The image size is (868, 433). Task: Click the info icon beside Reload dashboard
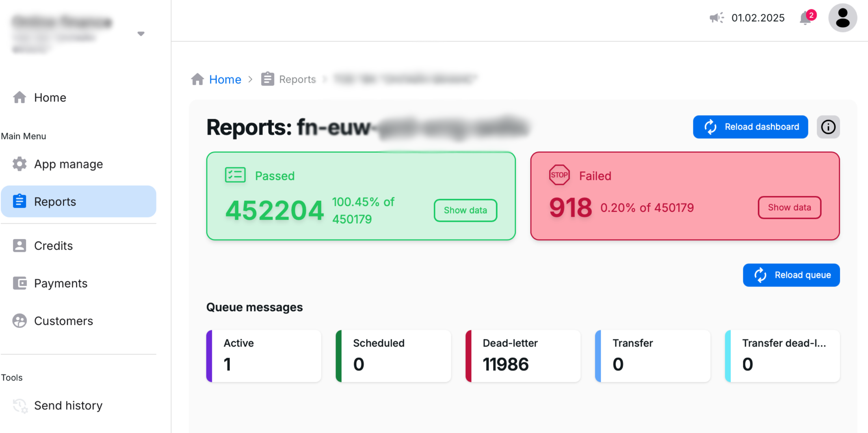[828, 127]
